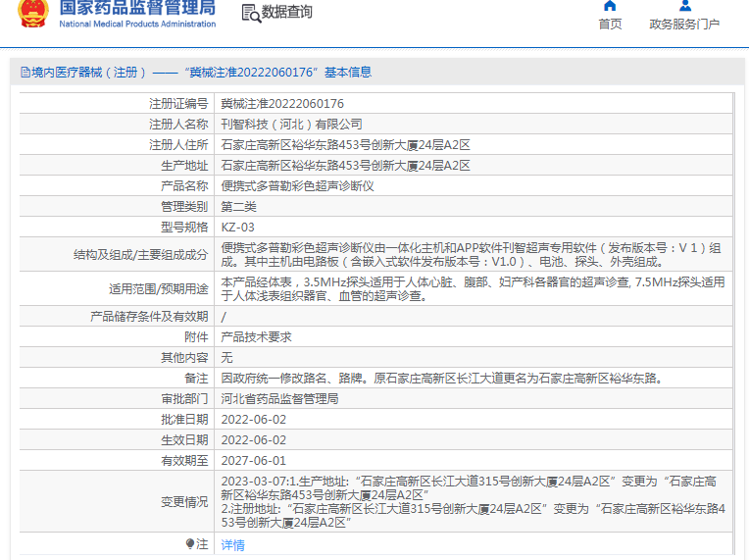Screen dimensions: 749x560
Task: Click the 注册人名称 label
Action: coord(178,125)
